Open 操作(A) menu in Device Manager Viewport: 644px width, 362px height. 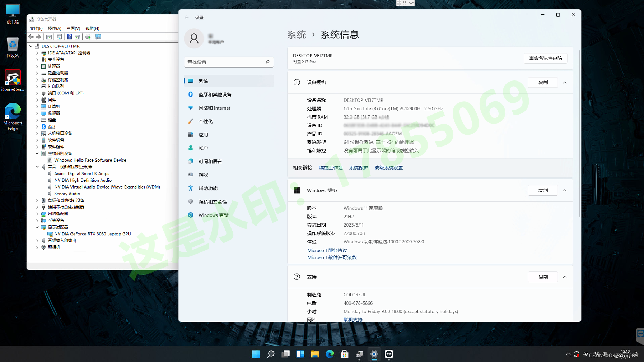(x=55, y=28)
